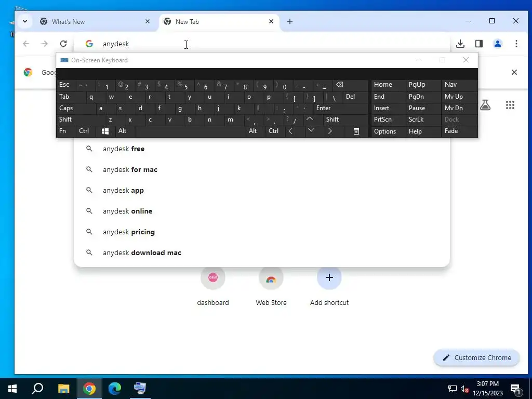
Task: Open the On-Screen Keyboard taskbar icon
Action: coord(140,389)
